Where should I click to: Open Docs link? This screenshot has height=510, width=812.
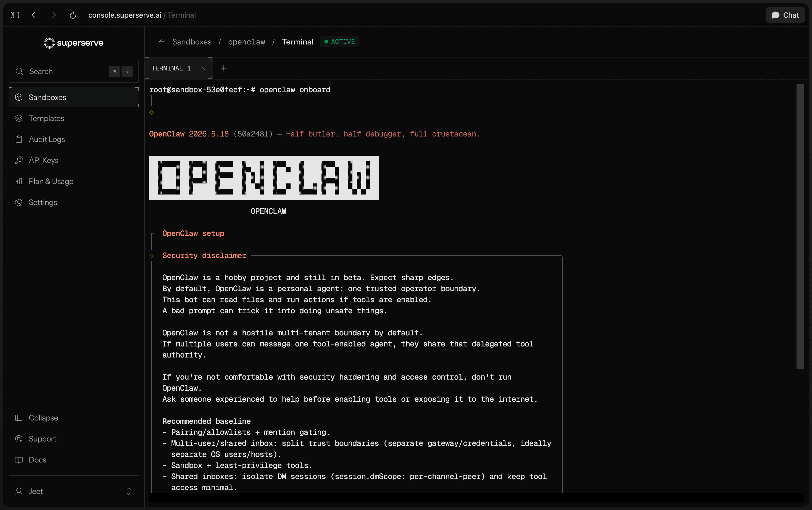[73, 460]
